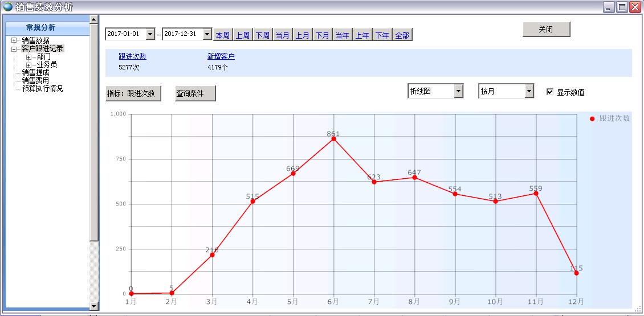
Task: Open the 新增客户 summary link
Action: pyautogui.click(x=221, y=56)
